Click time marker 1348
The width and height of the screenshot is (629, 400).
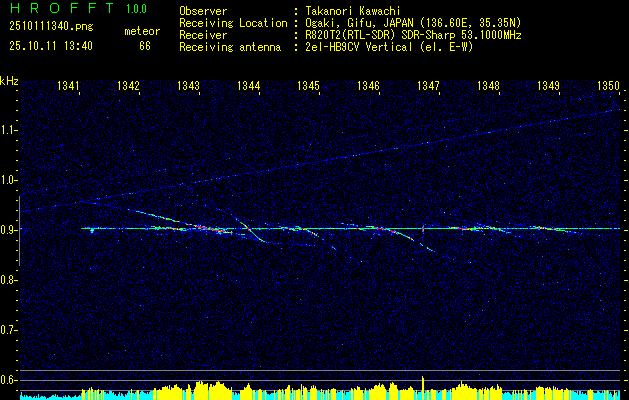488,85
